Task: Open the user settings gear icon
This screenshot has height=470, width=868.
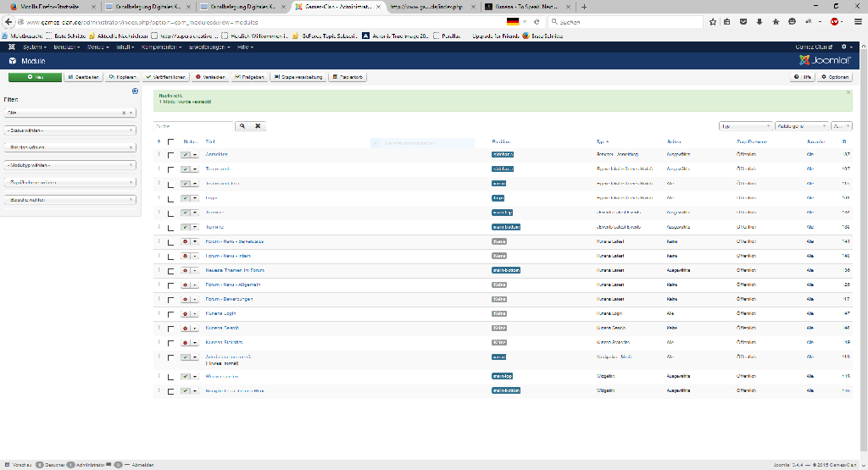Action: pyautogui.click(x=844, y=47)
